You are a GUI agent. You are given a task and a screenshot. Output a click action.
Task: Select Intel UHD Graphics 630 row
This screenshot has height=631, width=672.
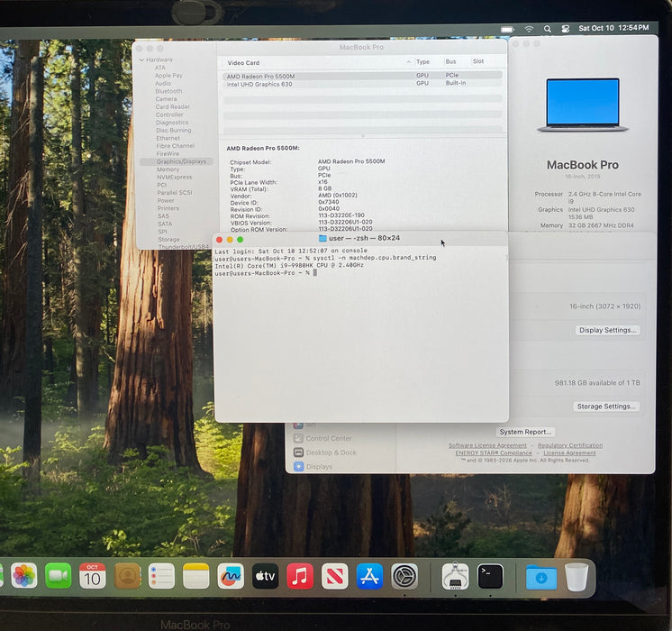362,84
